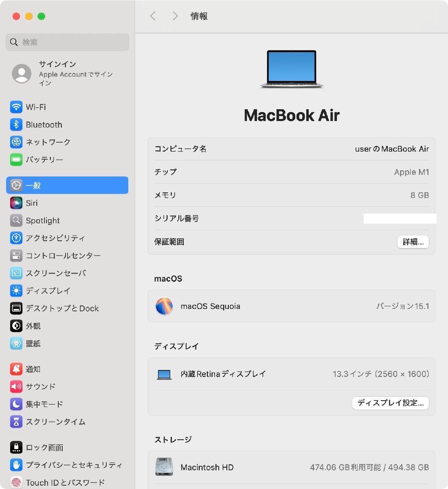Viewport: 448px width, 489px height.
Task: Click the Apple M1 chip value
Action: (x=412, y=172)
